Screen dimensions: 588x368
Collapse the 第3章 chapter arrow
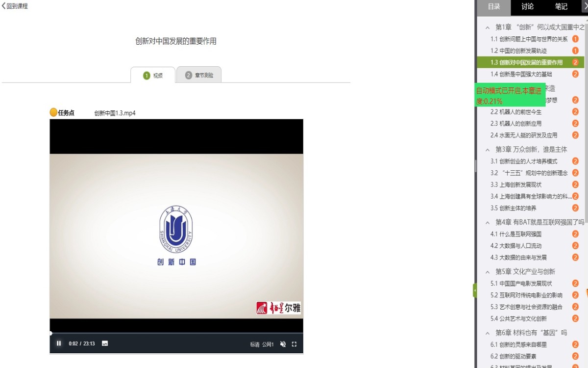pyautogui.click(x=488, y=150)
